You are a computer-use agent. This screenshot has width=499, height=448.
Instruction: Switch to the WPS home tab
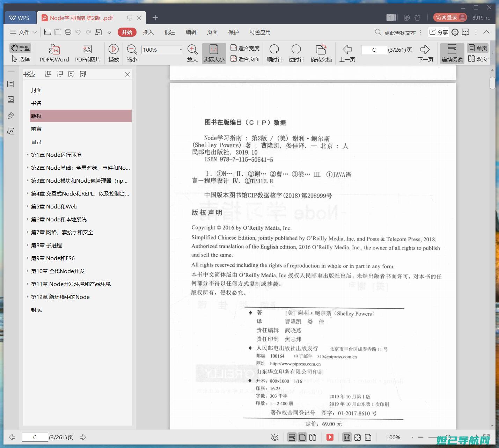pos(20,18)
